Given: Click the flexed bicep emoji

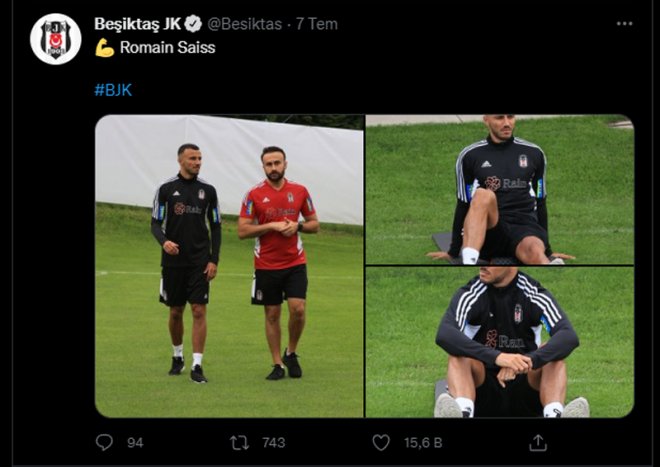Looking at the screenshot, I should tap(104, 47).
